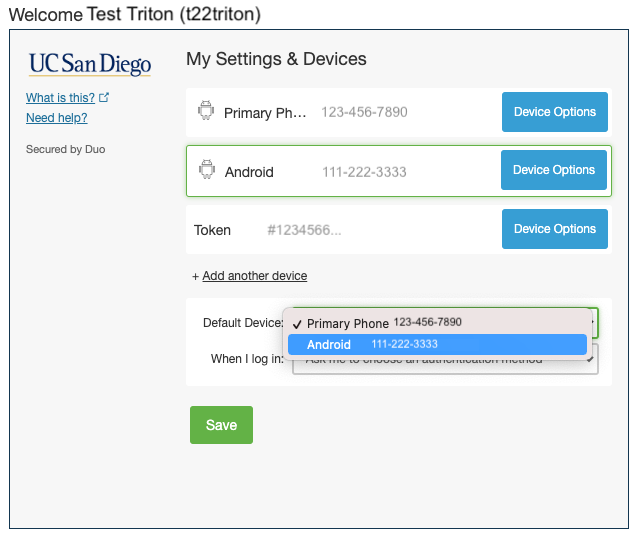Click the Secured by Duo text
The height and width of the screenshot is (537, 637).
(x=65, y=150)
